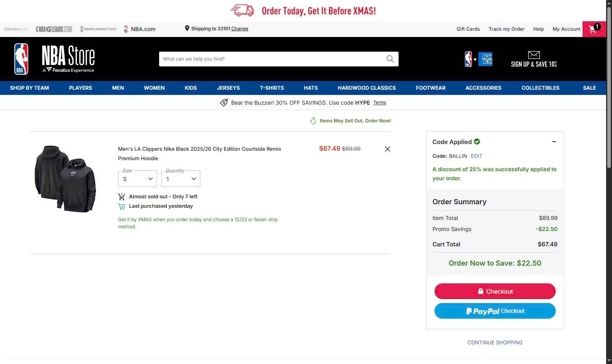Open the Hardwood Classics menu
This screenshot has height=364, width=612.
pos(367,88)
